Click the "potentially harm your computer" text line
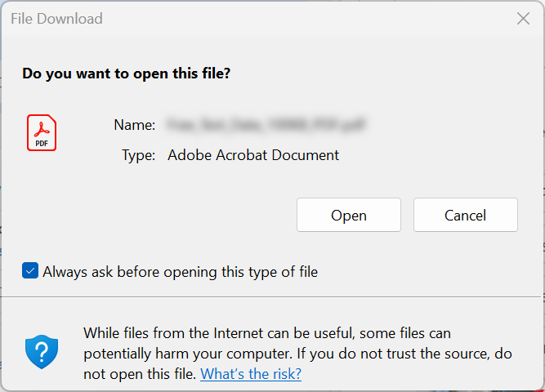The image size is (545, 392). [297, 354]
